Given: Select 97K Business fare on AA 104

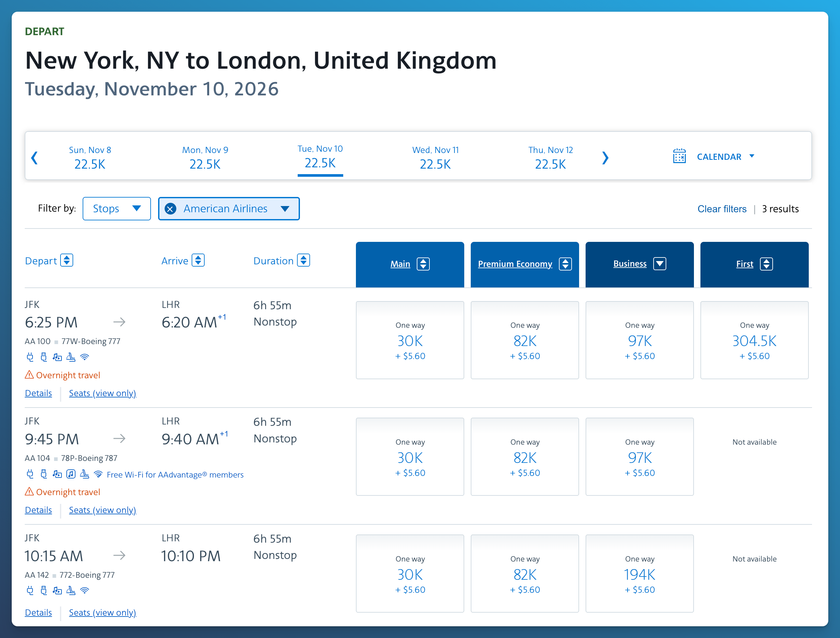Looking at the screenshot, I should (640, 457).
